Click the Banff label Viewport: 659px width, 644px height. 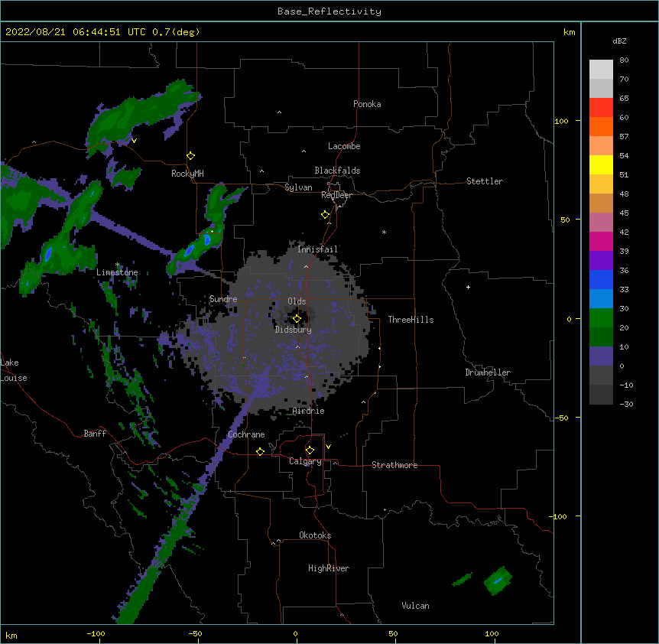tap(95, 434)
